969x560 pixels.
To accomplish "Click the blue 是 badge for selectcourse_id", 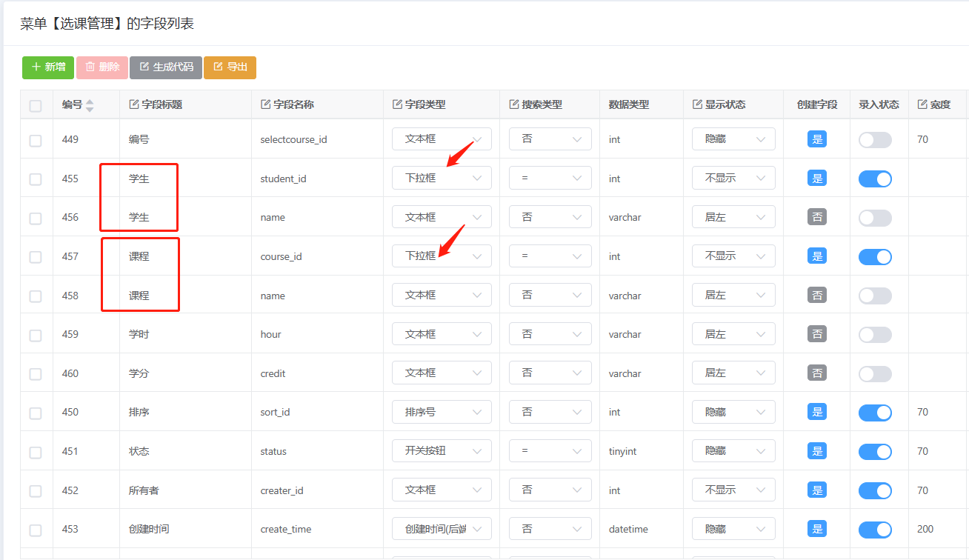I will (x=817, y=139).
